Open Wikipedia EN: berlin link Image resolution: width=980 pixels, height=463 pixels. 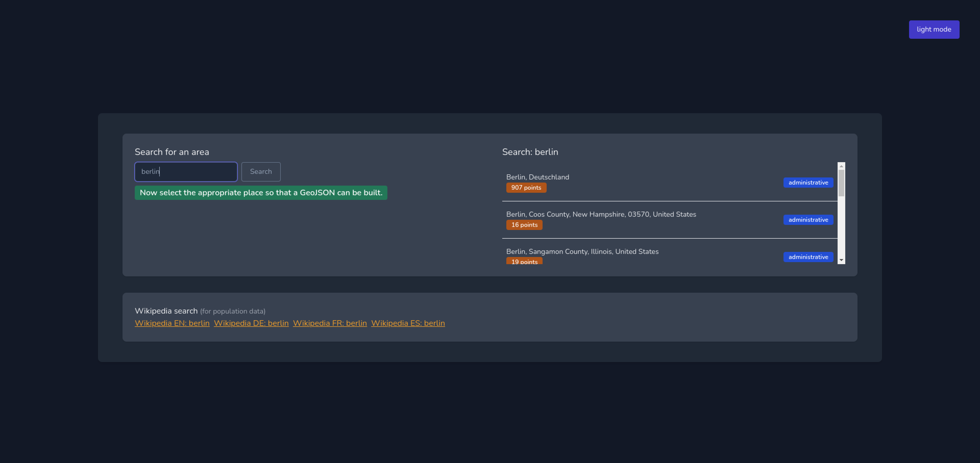[x=172, y=324]
